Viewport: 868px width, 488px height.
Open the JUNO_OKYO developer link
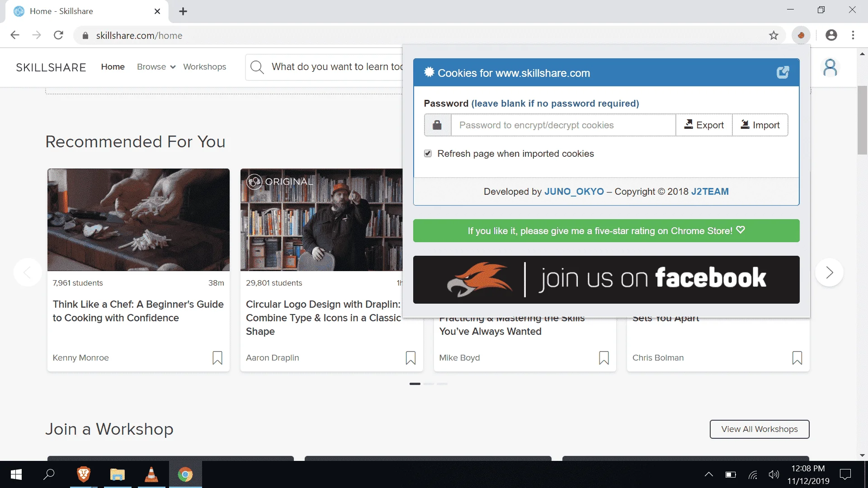click(x=574, y=192)
